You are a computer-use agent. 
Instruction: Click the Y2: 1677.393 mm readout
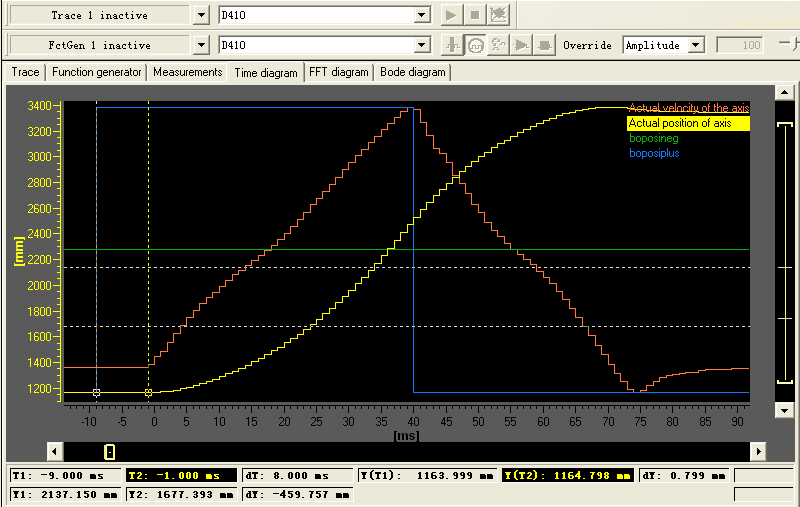(x=181, y=494)
